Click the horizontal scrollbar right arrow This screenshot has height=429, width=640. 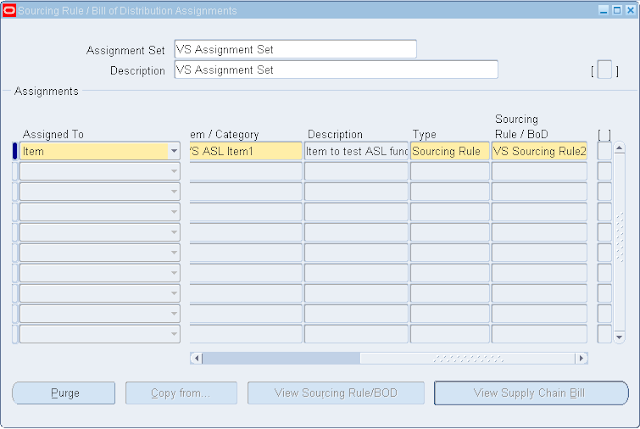pos(581,358)
